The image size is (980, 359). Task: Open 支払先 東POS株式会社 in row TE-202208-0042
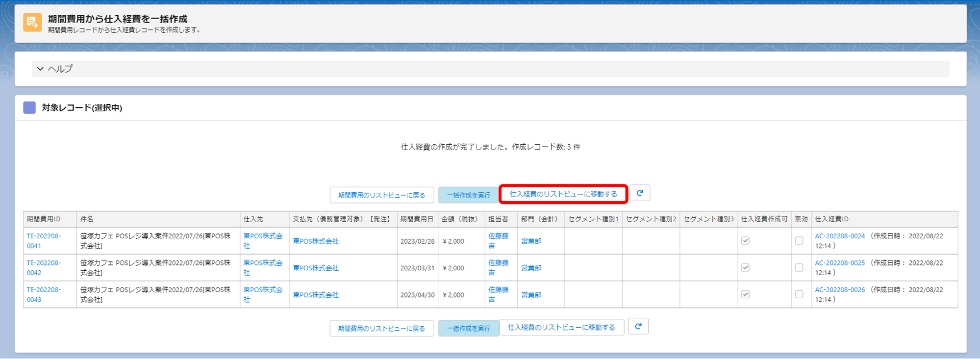point(316,268)
